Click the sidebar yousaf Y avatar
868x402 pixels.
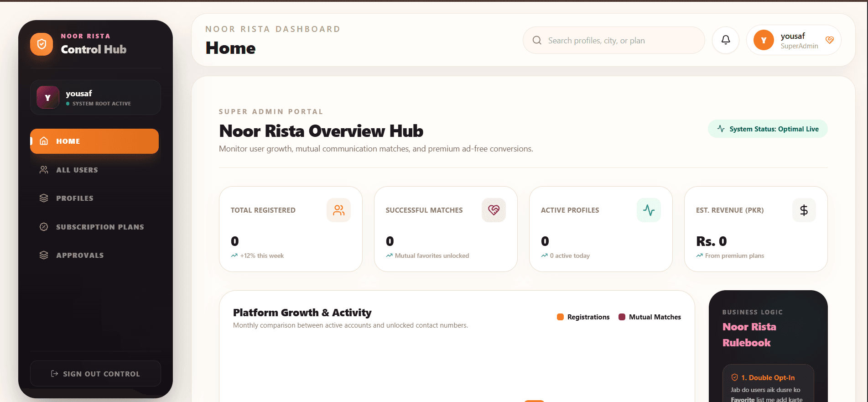click(x=48, y=97)
